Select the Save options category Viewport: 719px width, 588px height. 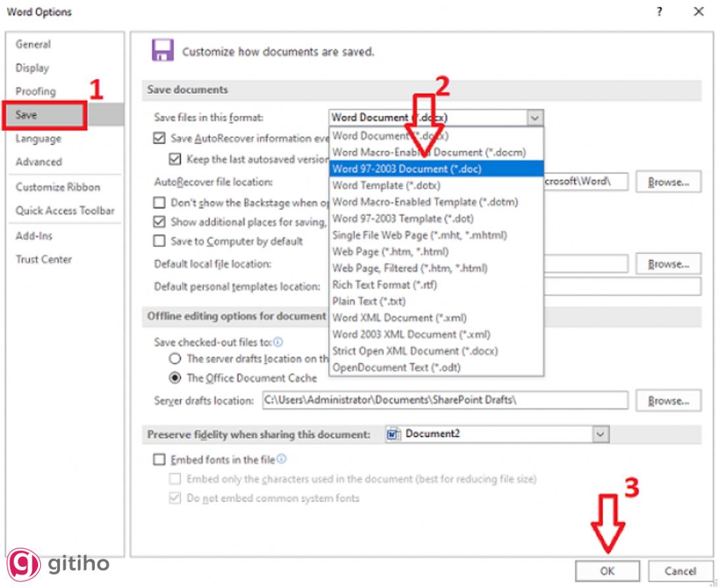point(65,115)
